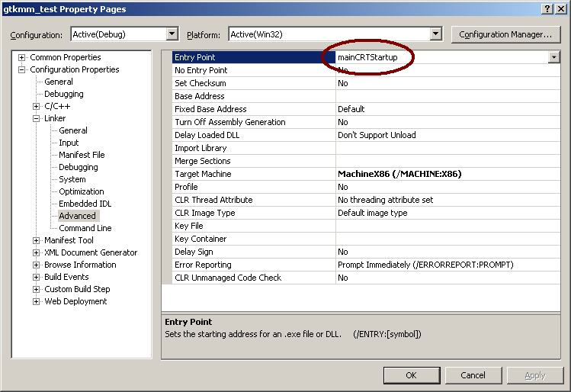Expand the Build Events node
The image size is (571, 392).
[x=37, y=278]
